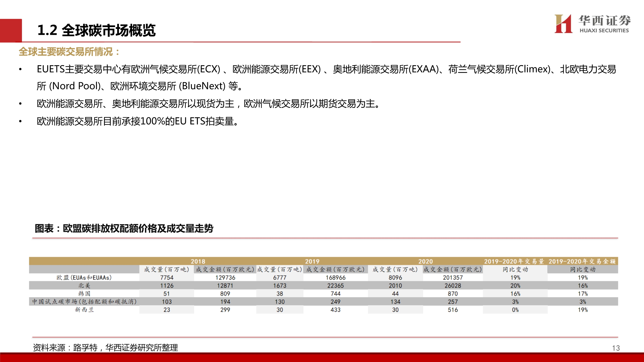The width and height of the screenshot is (644, 362).
Task: Click the source note 资料来源：路孚特
Action: pos(105,348)
